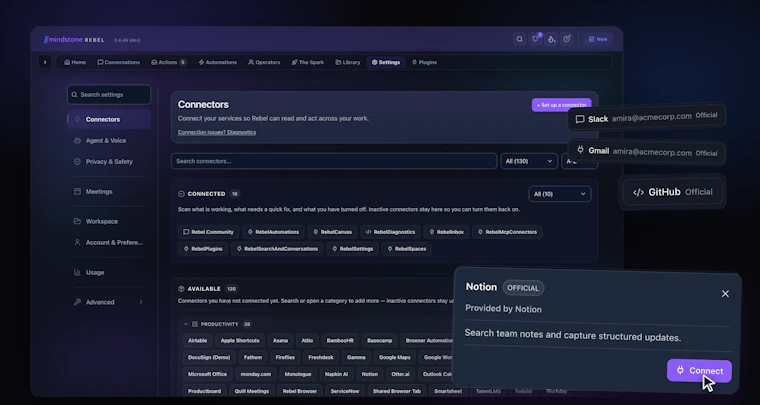Open the All (10) connected filter dropdown
The image size is (760, 405).
pyautogui.click(x=560, y=194)
